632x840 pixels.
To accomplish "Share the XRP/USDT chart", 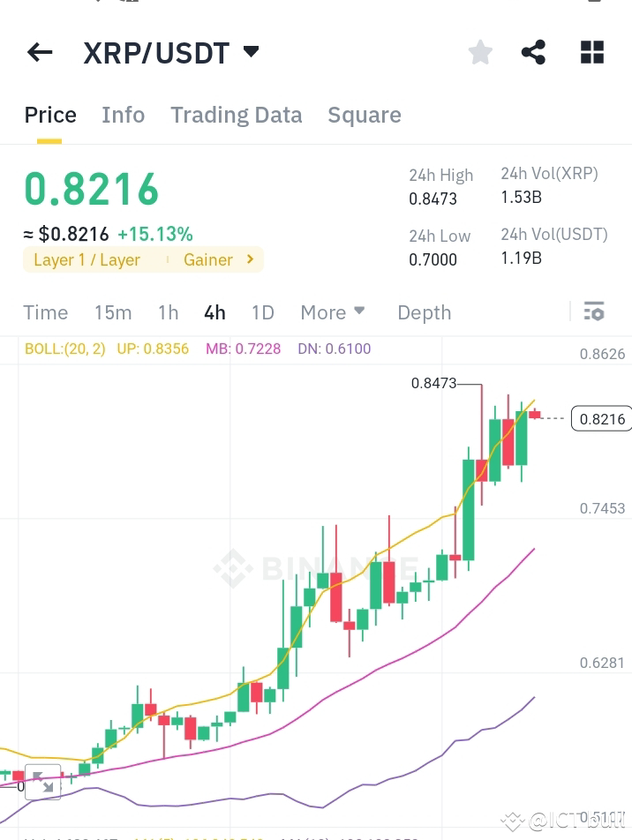I will 533,52.
